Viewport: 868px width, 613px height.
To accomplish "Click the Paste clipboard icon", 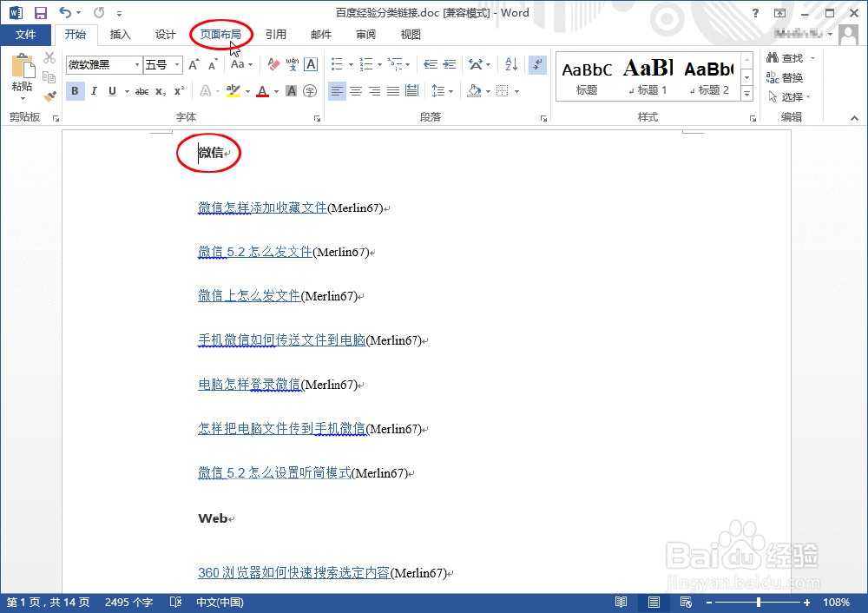I will [x=23, y=67].
